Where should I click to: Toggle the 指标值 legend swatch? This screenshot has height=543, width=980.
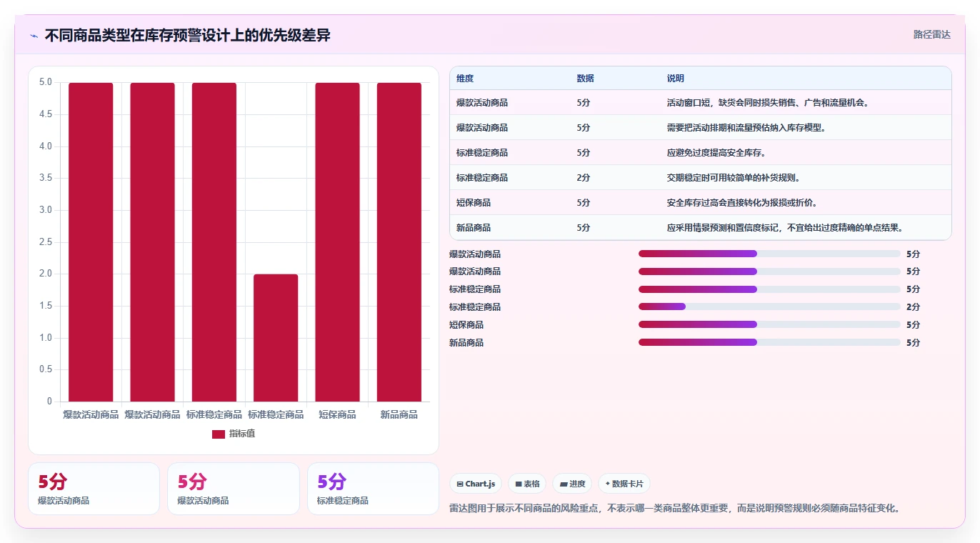[219, 434]
